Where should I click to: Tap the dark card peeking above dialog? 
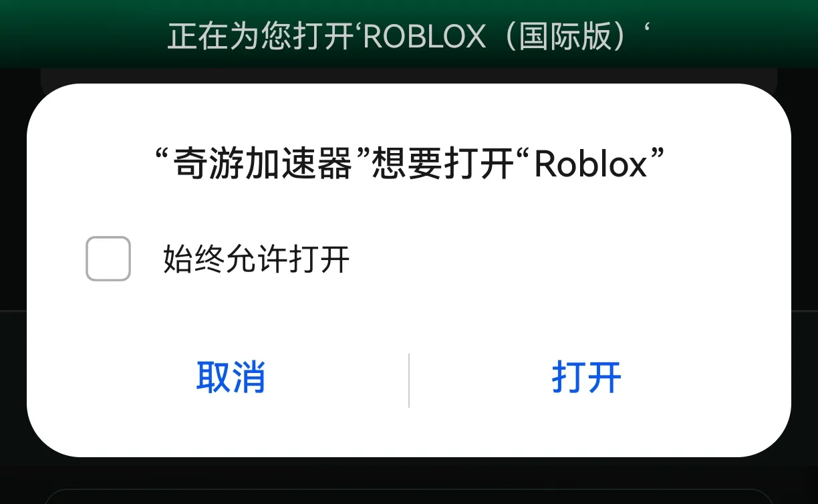coord(409,76)
